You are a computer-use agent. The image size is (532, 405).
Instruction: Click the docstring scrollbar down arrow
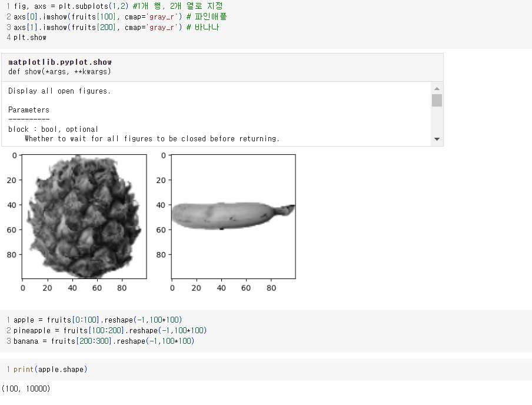coord(437,139)
